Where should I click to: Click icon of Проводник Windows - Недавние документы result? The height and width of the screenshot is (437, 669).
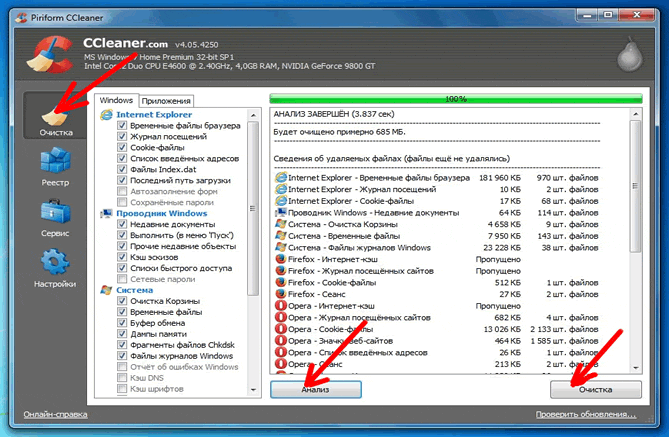[x=281, y=213]
